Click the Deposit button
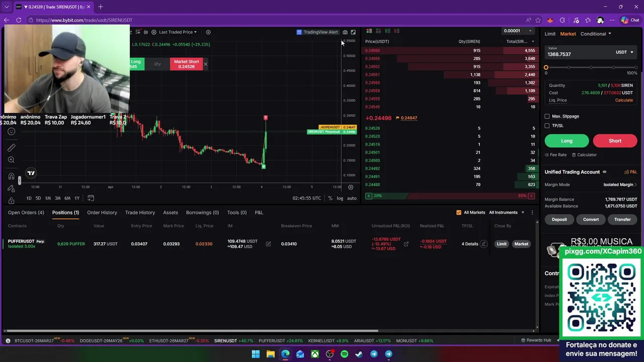Screen dimensions: 644x362 pos(559,219)
